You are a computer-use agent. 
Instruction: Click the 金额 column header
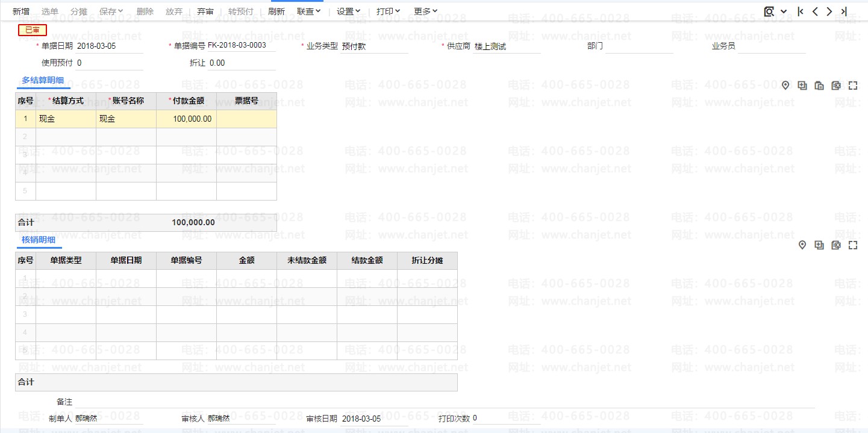(x=246, y=261)
